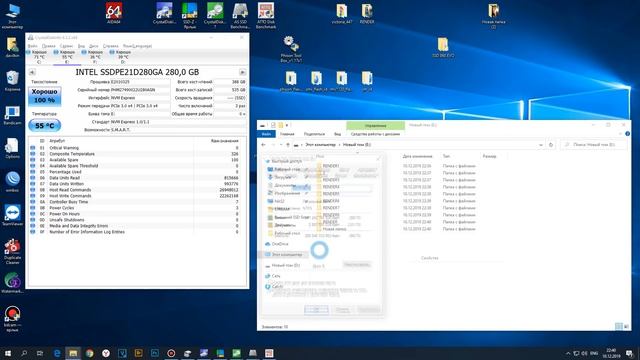Open Chrome from the taskbar
640x360 pixels.
[89, 353]
